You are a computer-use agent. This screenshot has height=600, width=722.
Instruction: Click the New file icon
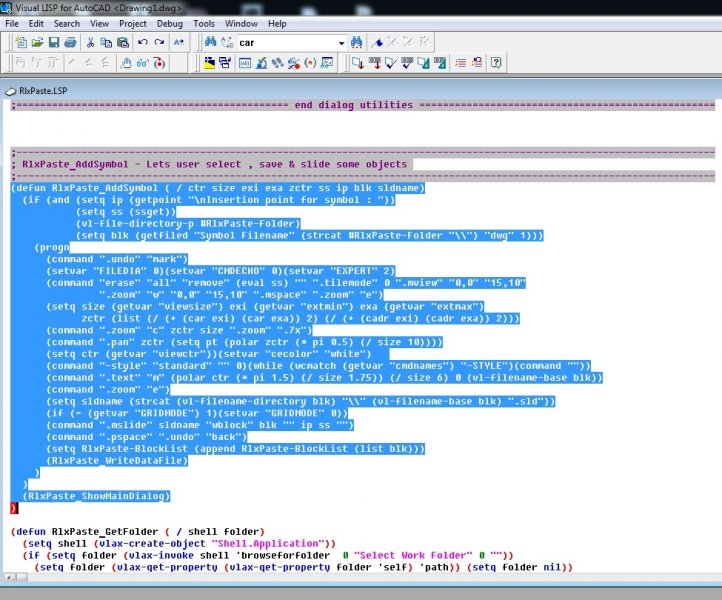click(23, 43)
